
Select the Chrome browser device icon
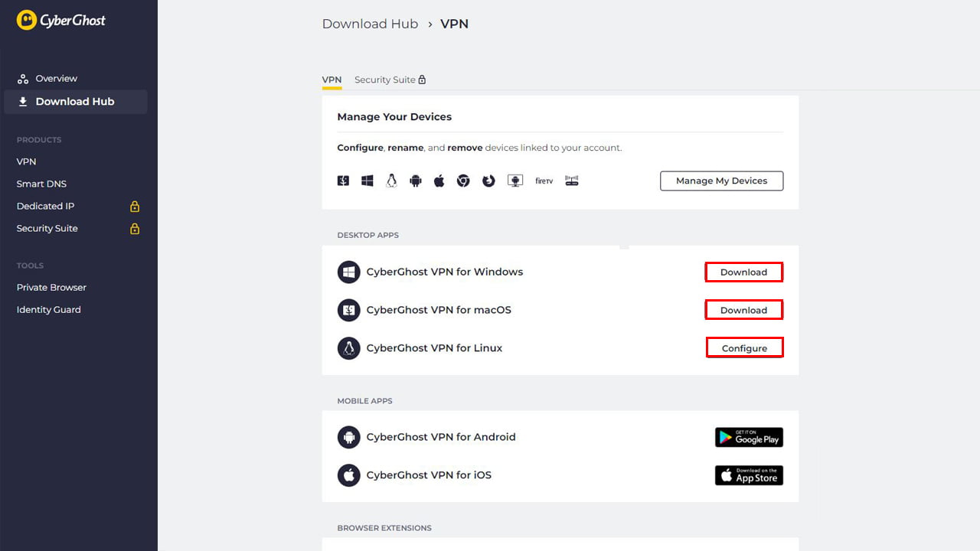click(463, 181)
